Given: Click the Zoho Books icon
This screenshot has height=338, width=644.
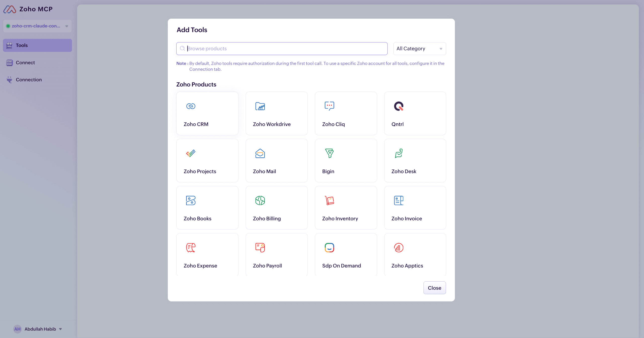Looking at the screenshot, I should [190, 200].
